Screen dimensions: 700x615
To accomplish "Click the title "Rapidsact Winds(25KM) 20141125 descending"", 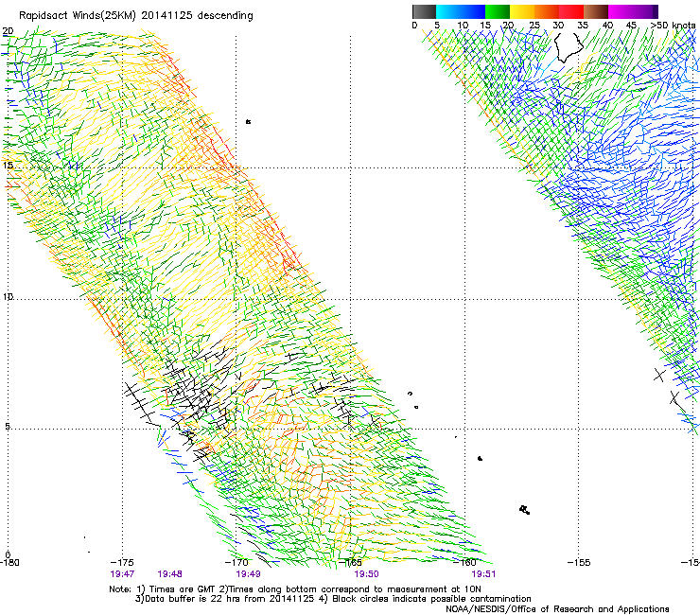I will (136, 16).
